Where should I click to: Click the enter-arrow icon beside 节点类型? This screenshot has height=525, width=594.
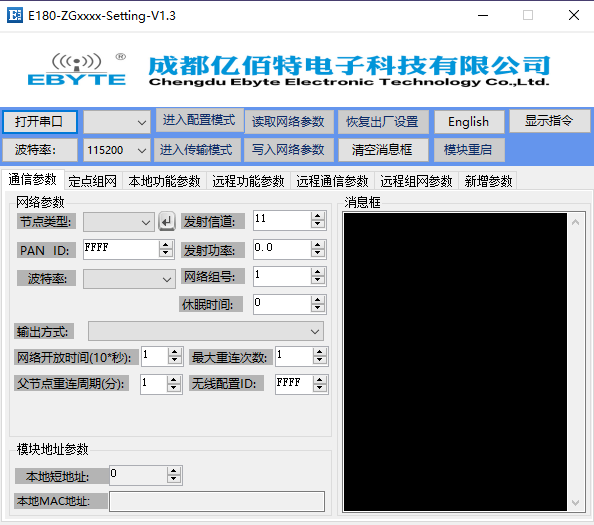[x=167, y=221]
